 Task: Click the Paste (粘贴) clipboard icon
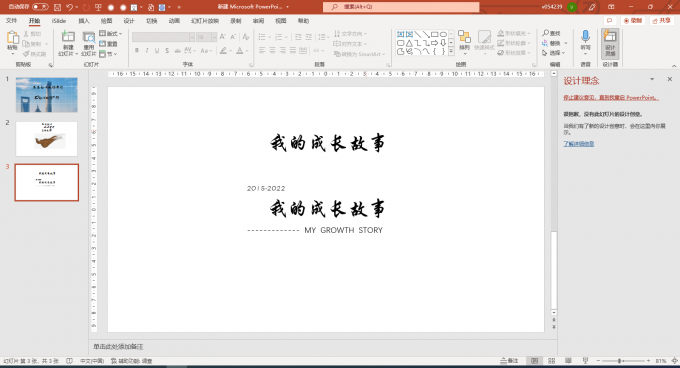pyautogui.click(x=13, y=38)
